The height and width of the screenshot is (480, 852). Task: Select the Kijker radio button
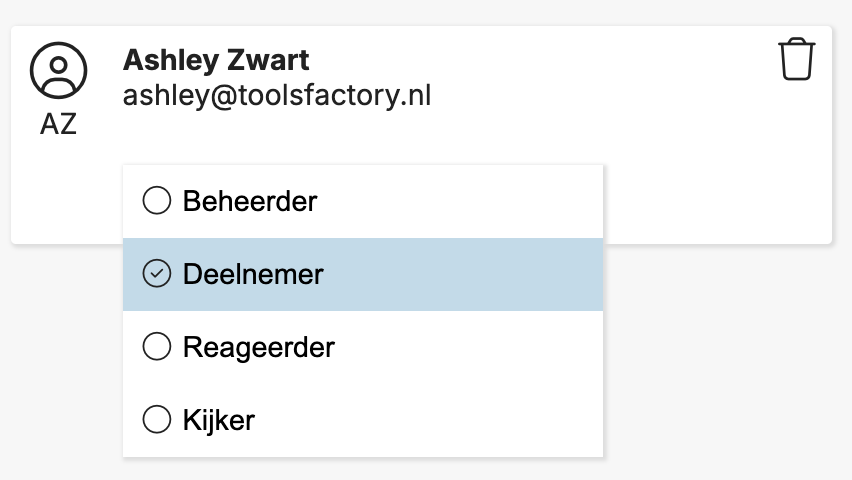coord(156,419)
